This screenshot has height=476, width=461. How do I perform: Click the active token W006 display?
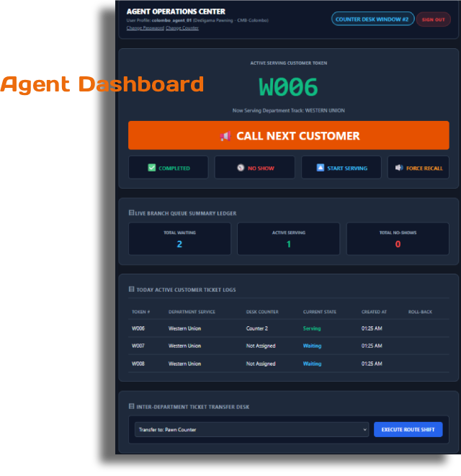pyautogui.click(x=288, y=87)
